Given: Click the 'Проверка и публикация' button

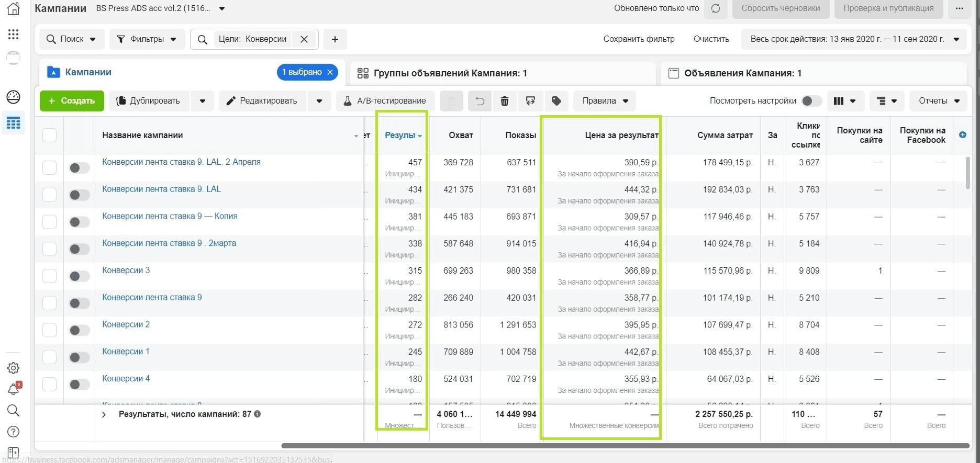Looking at the screenshot, I should point(888,8).
